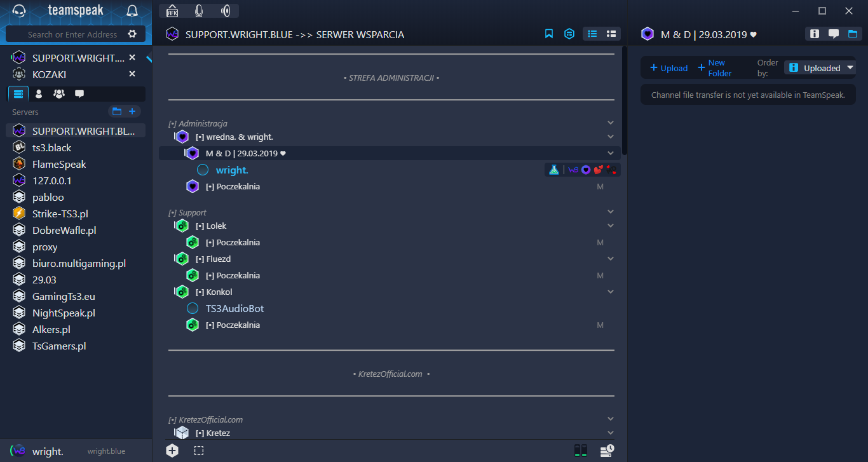This screenshot has height=462, width=868.
Task: Bookmark the current server
Action: click(549, 34)
